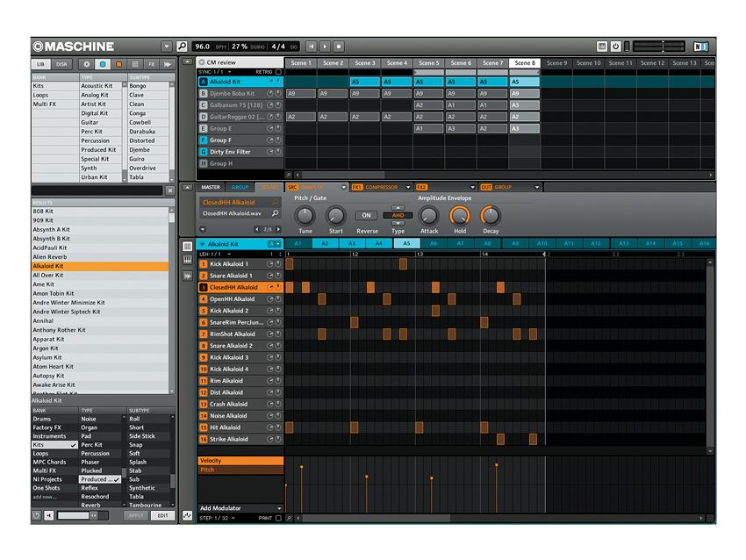Switch to the DISK browser tab
This screenshot has height=560, width=746.
tap(61, 64)
